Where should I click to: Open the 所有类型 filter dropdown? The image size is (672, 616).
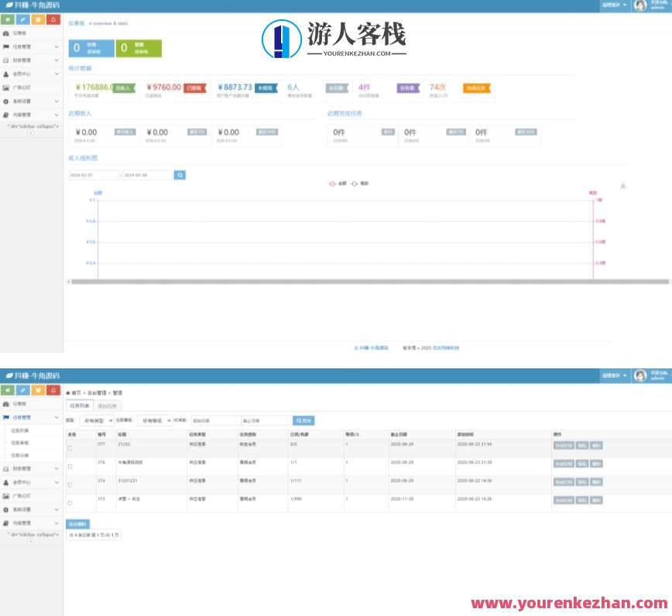95,420
